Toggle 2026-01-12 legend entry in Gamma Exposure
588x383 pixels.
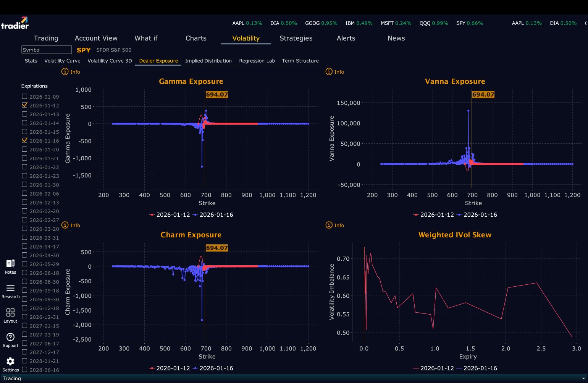[x=170, y=215]
